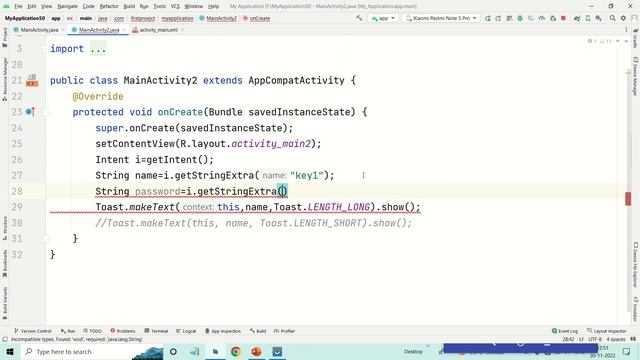Click the "key1" string on line 27
This screenshot has width=640, height=360.
[x=307, y=176]
